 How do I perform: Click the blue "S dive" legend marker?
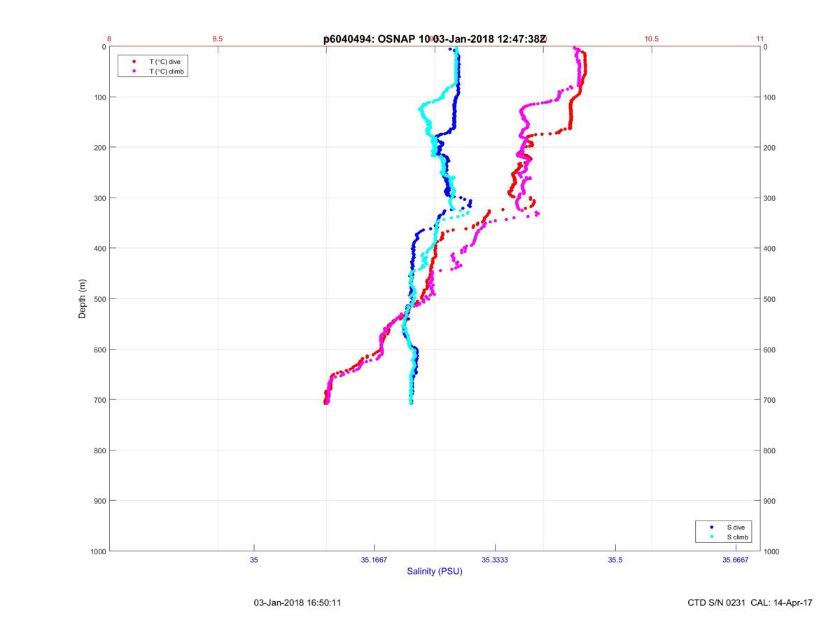tap(712, 527)
